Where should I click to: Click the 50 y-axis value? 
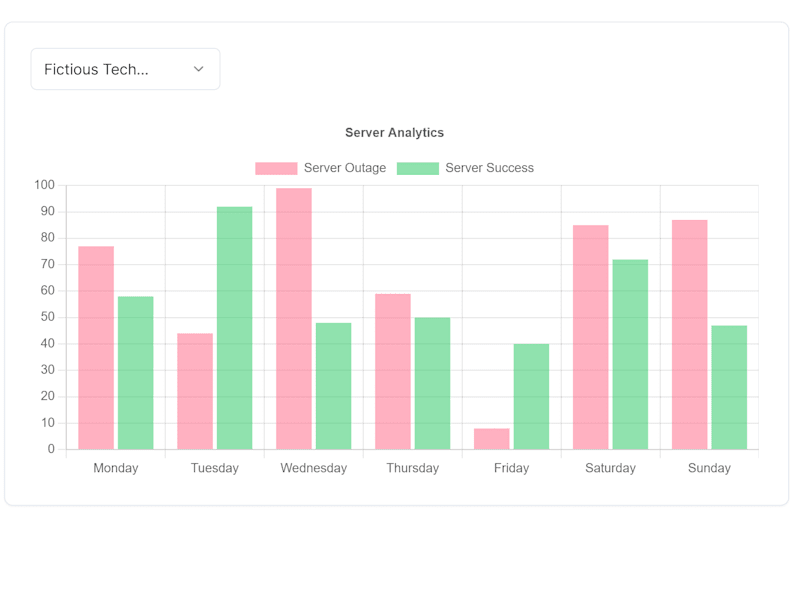pyautogui.click(x=47, y=317)
